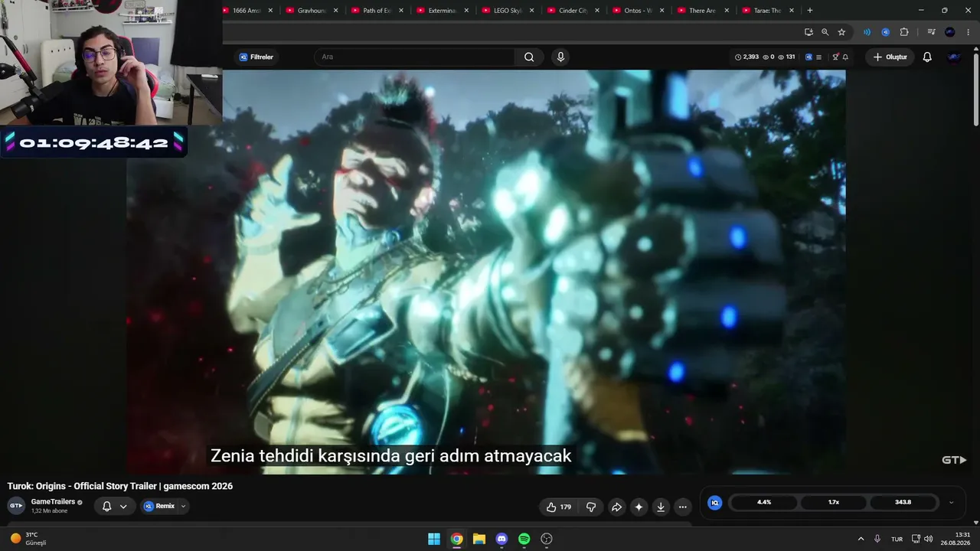Click the share arrow under the video

coord(616,507)
